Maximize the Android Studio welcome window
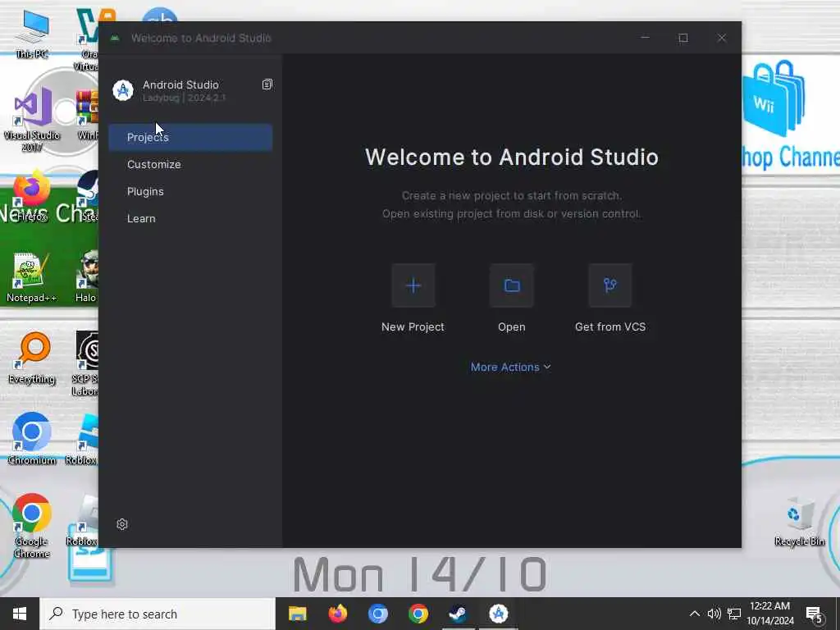The height and width of the screenshot is (630, 840). click(683, 38)
